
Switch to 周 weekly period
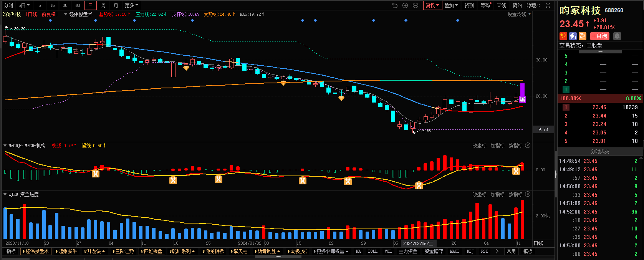[103, 5]
